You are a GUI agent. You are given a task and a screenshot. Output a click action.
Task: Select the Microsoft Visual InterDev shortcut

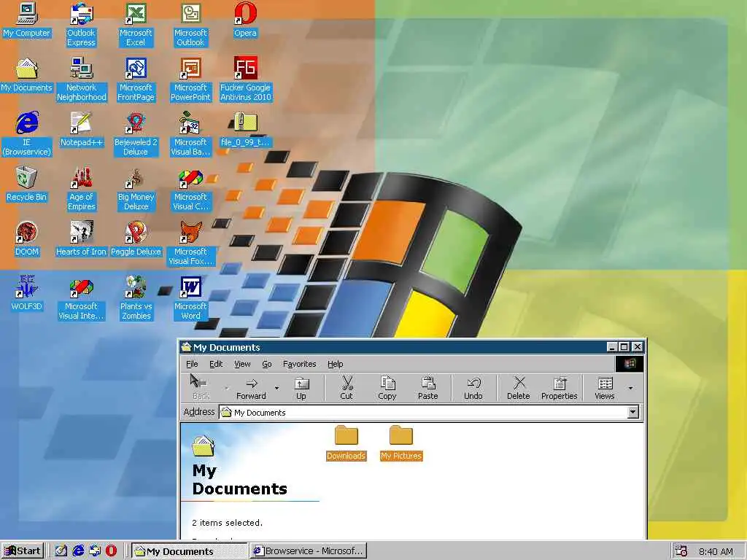point(82,298)
